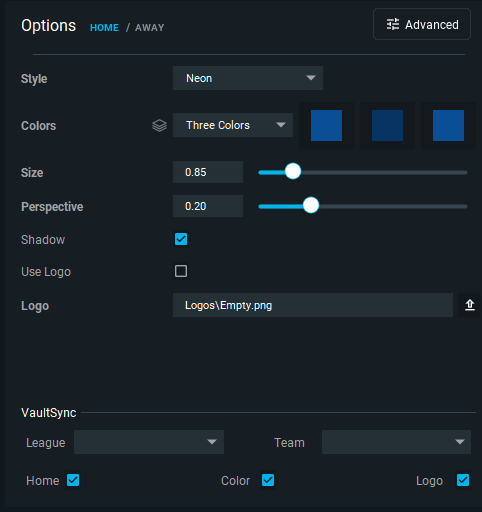
Task: Switch to the AWAY tab
Action: pyautogui.click(x=149, y=28)
